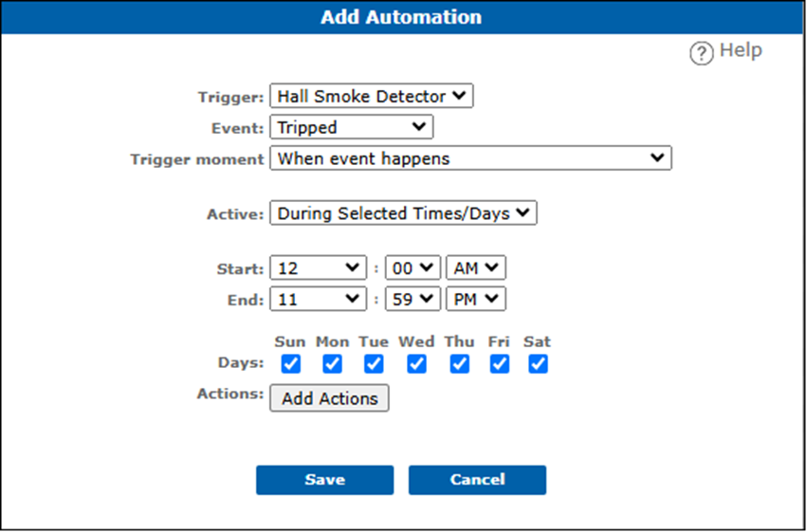Toggle the Wed day checkbox
Viewport: 807px width, 532px height.
(x=416, y=364)
